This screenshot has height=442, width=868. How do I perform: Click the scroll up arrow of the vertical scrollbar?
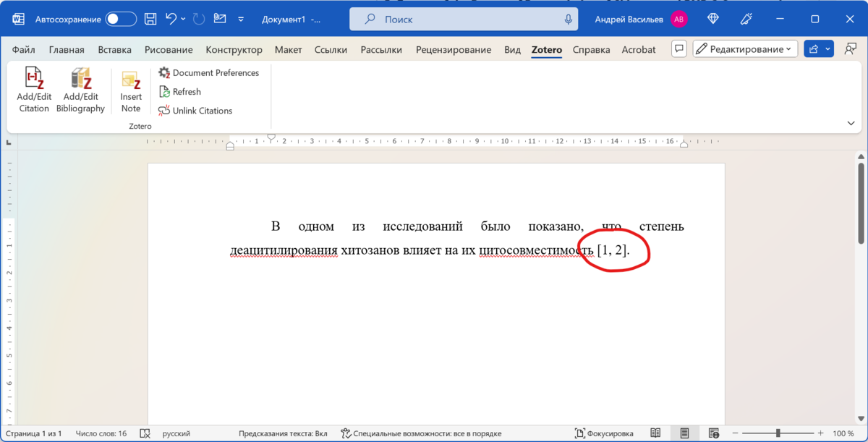click(861, 156)
